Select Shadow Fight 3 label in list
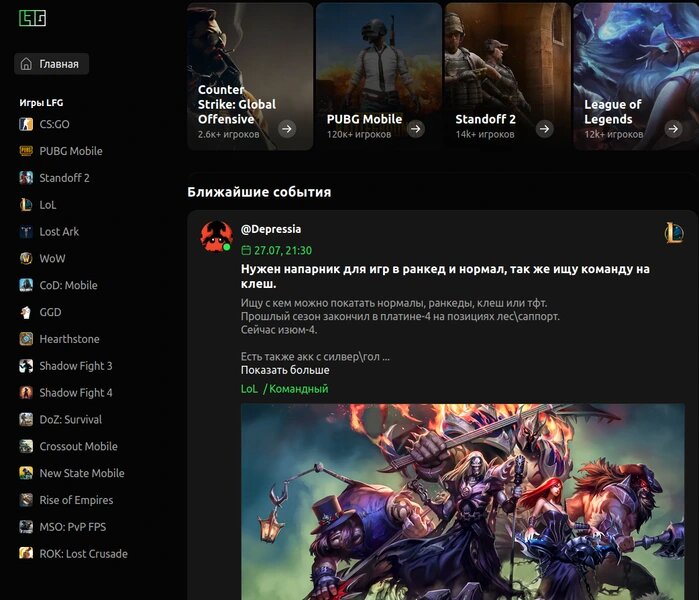This screenshot has width=699, height=600. click(76, 366)
